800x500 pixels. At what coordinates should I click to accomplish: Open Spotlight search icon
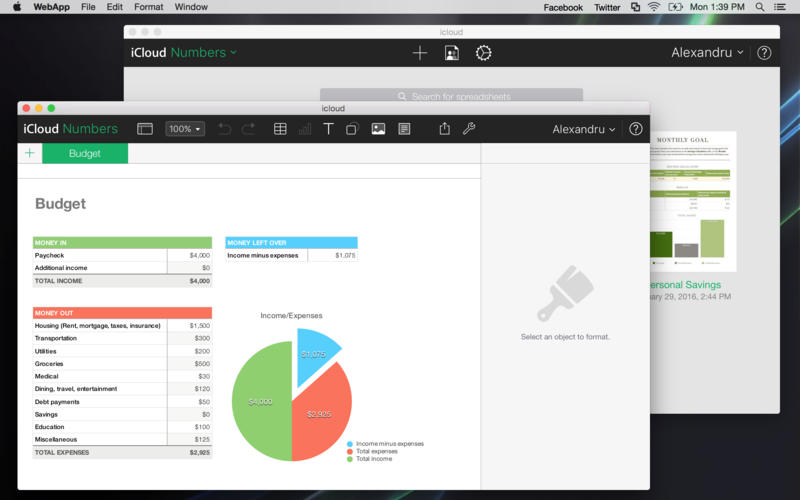click(x=760, y=7)
